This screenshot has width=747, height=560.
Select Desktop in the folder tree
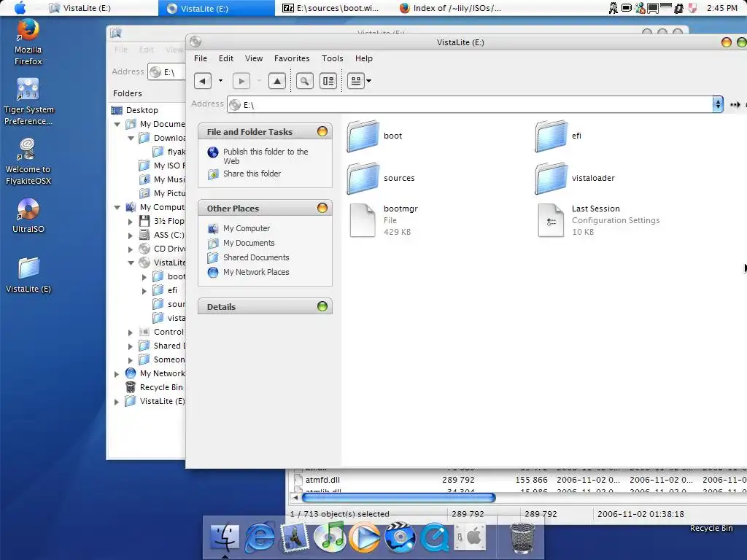point(142,110)
